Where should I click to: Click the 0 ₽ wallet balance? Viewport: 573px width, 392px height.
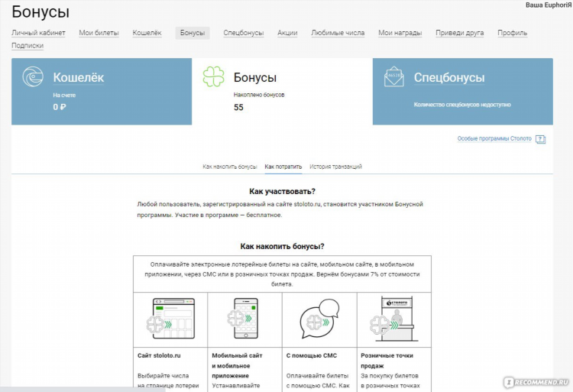[60, 107]
